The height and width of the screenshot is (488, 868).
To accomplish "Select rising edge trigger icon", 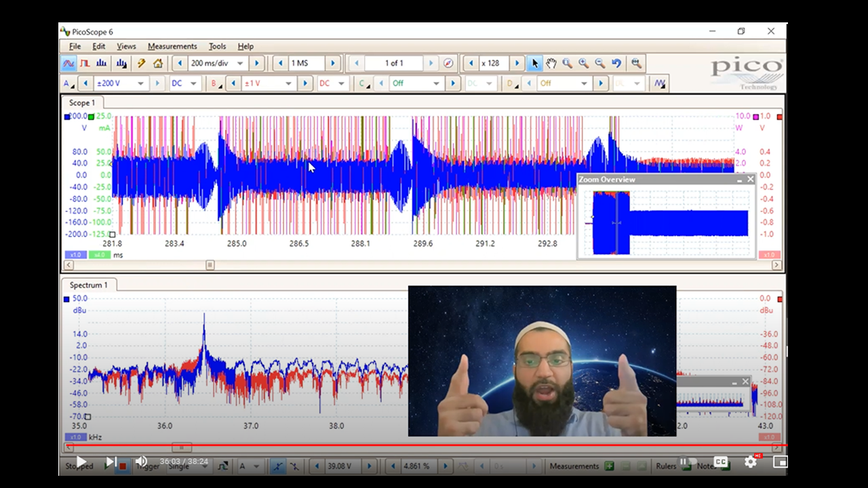I will [x=278, y=466].
